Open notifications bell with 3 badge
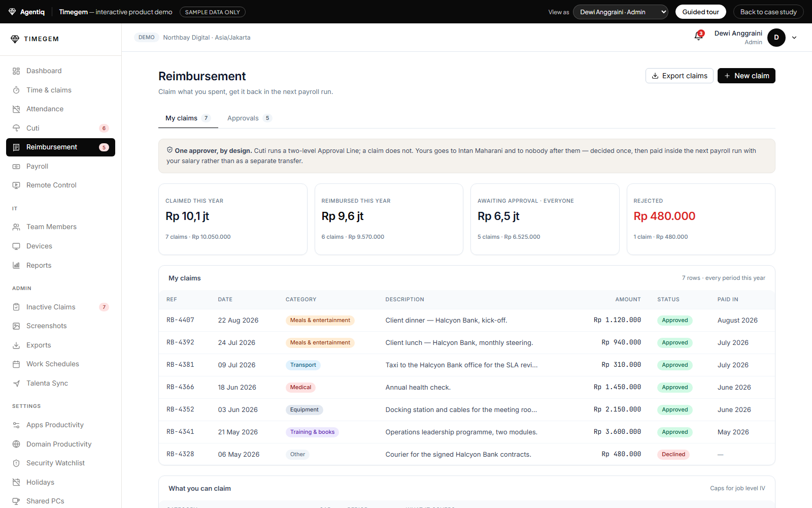The height and width of the screenshot is (508, 812). pyautogui.click(x=699, y=36)
